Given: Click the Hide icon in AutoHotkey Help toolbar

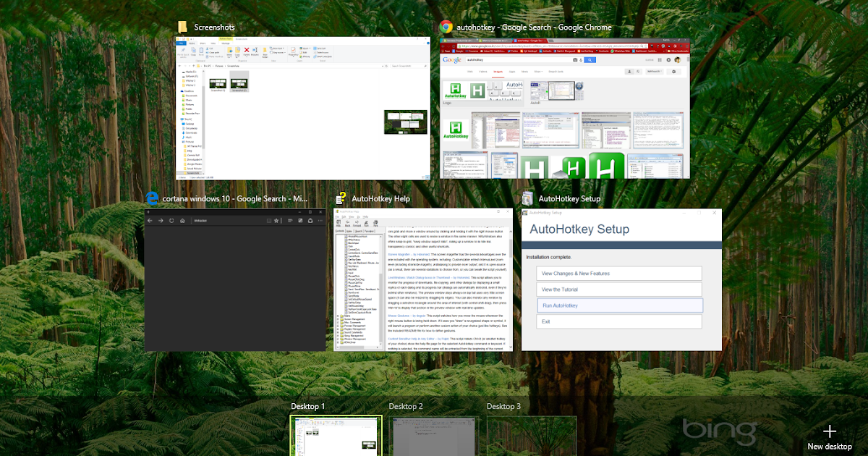Looking at the screenshot, I should tap(338, 223).
